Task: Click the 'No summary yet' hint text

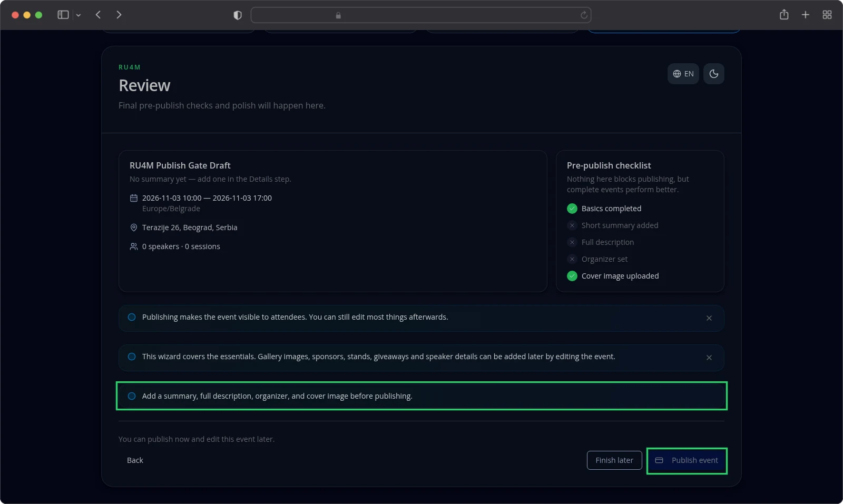Action: pos(210,179)
